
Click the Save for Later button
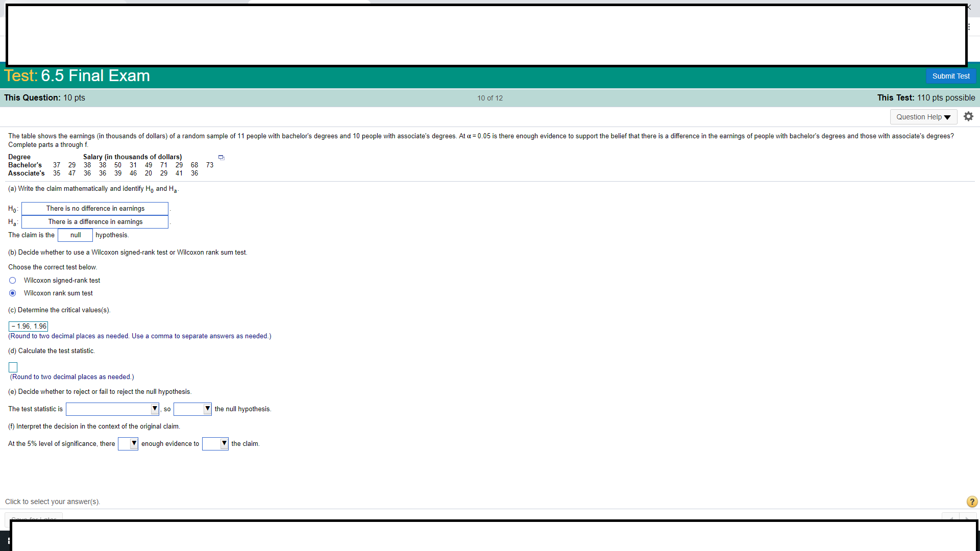click(34, 517)
